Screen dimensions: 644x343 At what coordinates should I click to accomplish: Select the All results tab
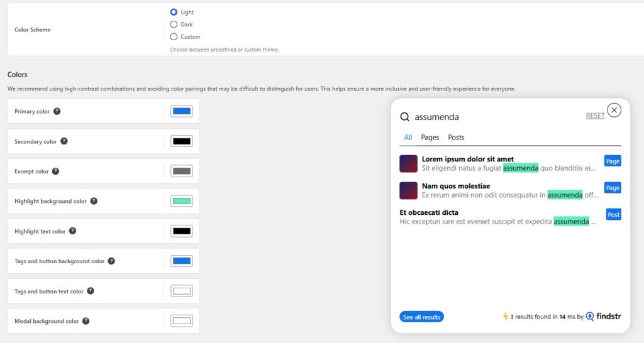[408, 138]
